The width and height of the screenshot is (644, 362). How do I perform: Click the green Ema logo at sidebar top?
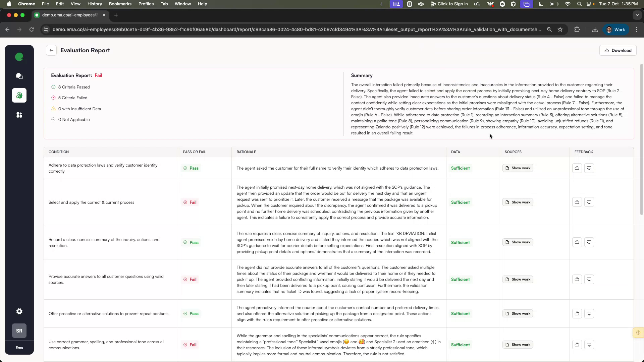(x=19, y=57)
